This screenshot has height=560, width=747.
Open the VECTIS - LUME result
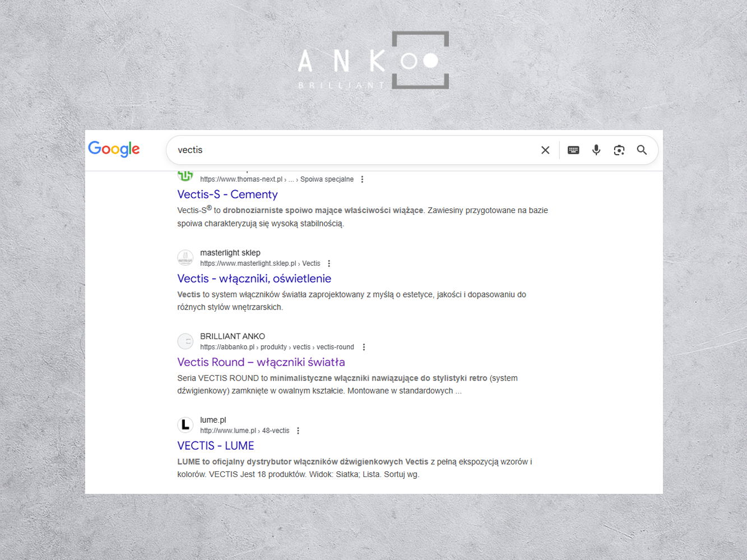click(216, 446)
